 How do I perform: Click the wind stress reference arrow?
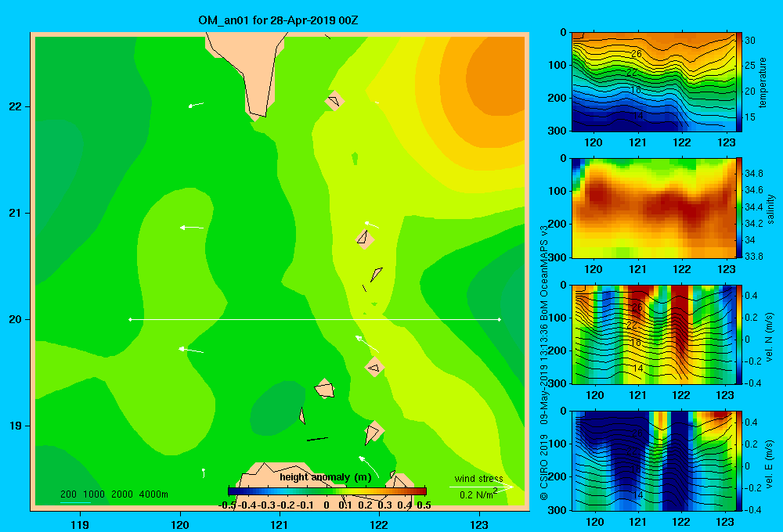tap(481, 487)
